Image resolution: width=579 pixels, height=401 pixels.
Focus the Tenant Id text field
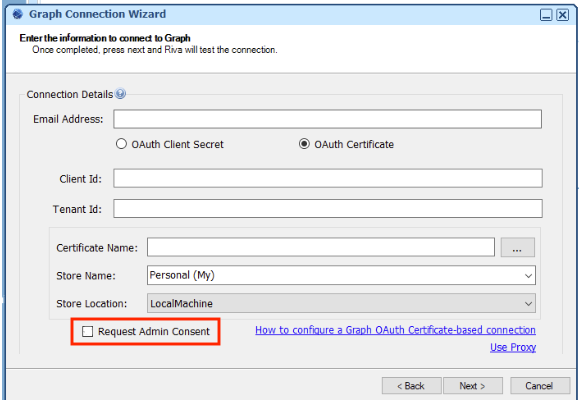point(328,209)
